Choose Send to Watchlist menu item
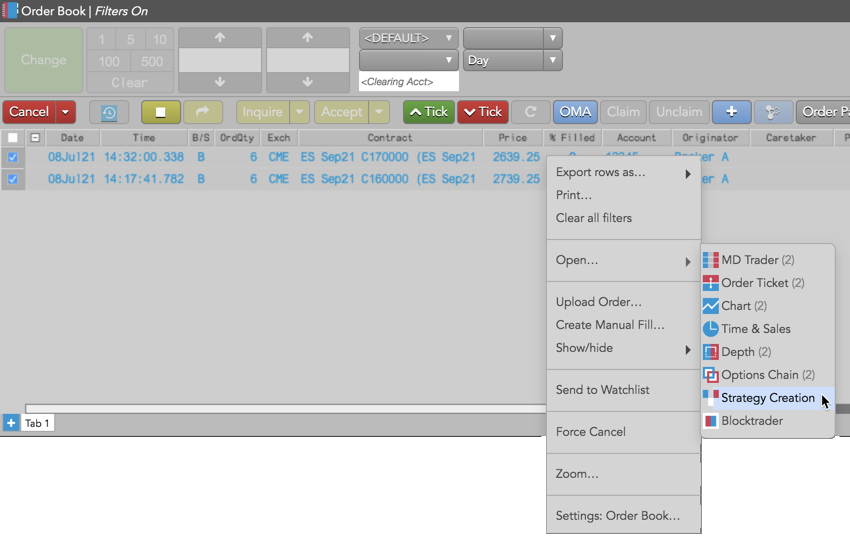This screenshot has height=537, width=850. click(x=602, y=390)
